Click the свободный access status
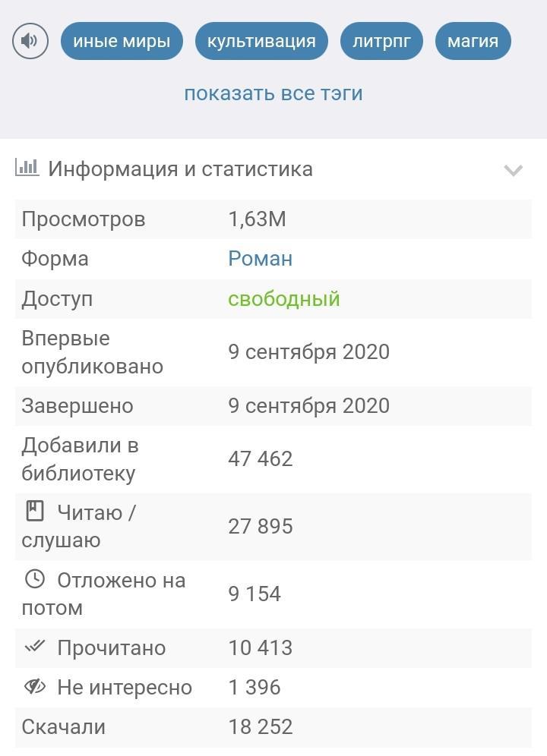The width and height of the screenshot is (547, 756). [283, 298]
